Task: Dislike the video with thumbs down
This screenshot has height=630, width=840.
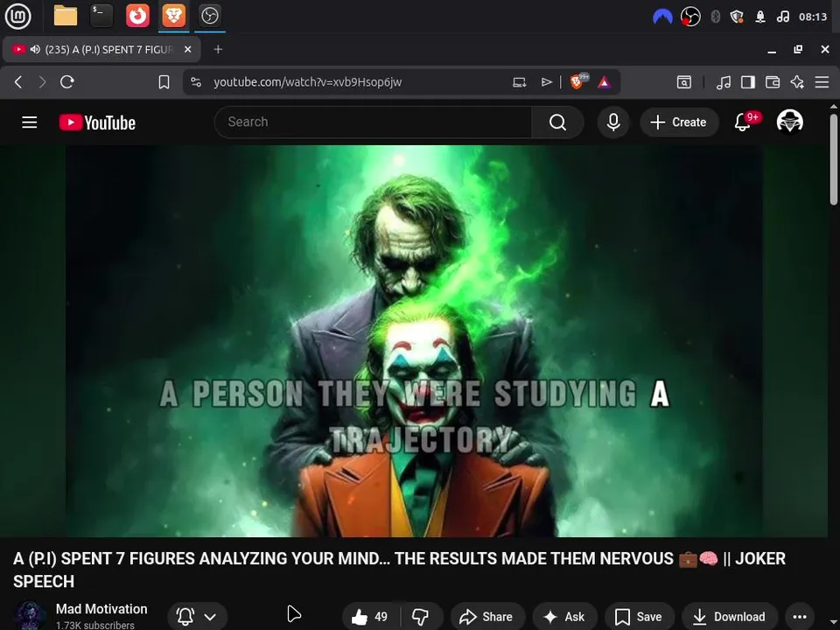Action: point(421,617)
